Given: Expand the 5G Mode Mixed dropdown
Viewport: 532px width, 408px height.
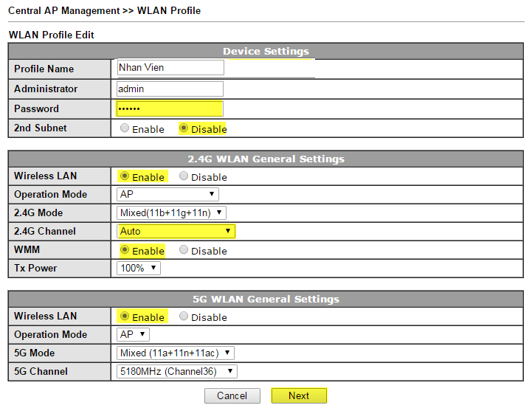Looking at the screenshot, I should point(176,353).
